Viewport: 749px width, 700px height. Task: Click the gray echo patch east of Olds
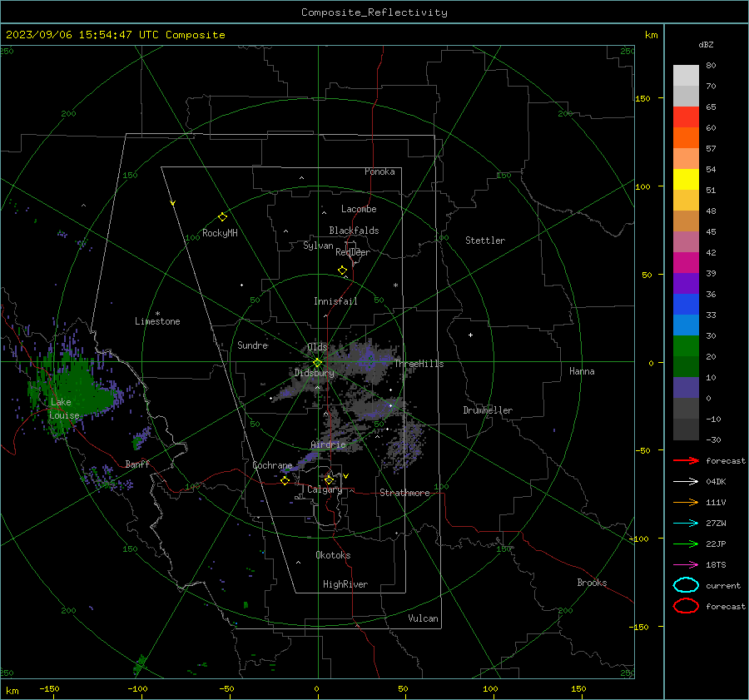tap(368, 359)
